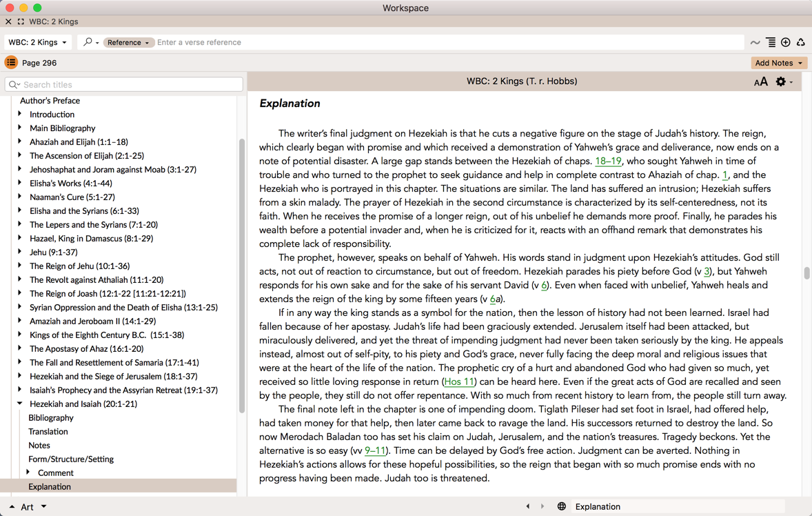Click the reading pane scrollbar thumb
Screen dimensions: 812x516
point(806,273)
